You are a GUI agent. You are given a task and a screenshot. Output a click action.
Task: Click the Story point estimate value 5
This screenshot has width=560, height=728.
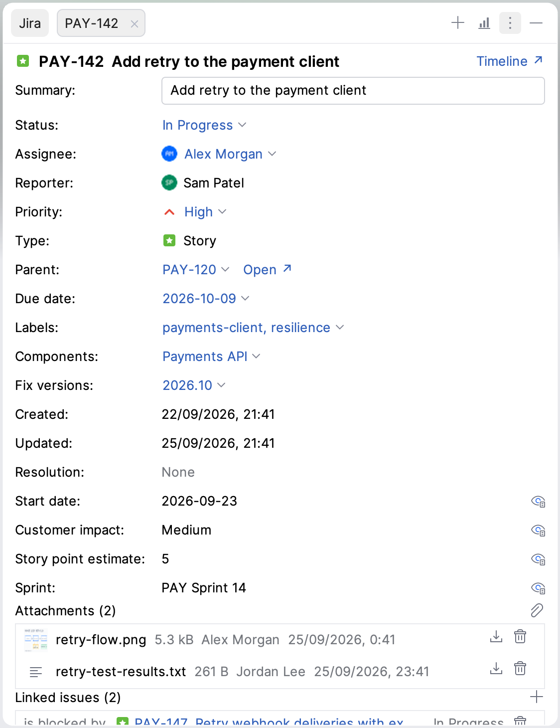pyautogui.click(x=165, y=559)
